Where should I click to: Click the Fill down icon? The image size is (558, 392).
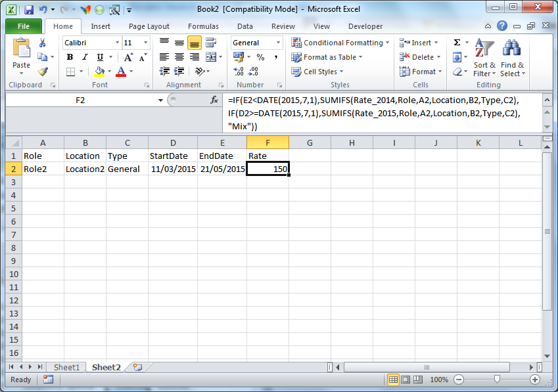point(457,57)
